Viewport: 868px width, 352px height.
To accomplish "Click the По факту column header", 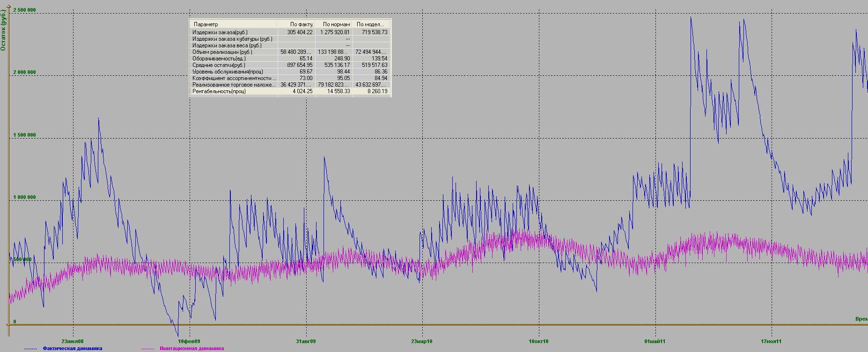I will tap(296, 24).
